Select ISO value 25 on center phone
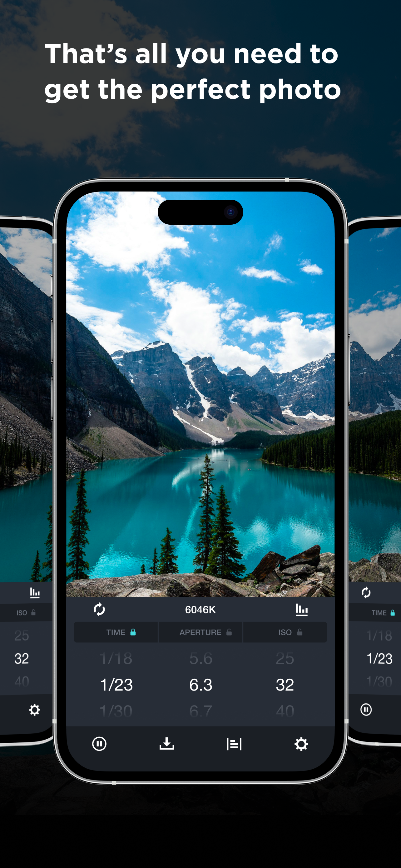The image size is (401, 868). click(x=285, y=658)
